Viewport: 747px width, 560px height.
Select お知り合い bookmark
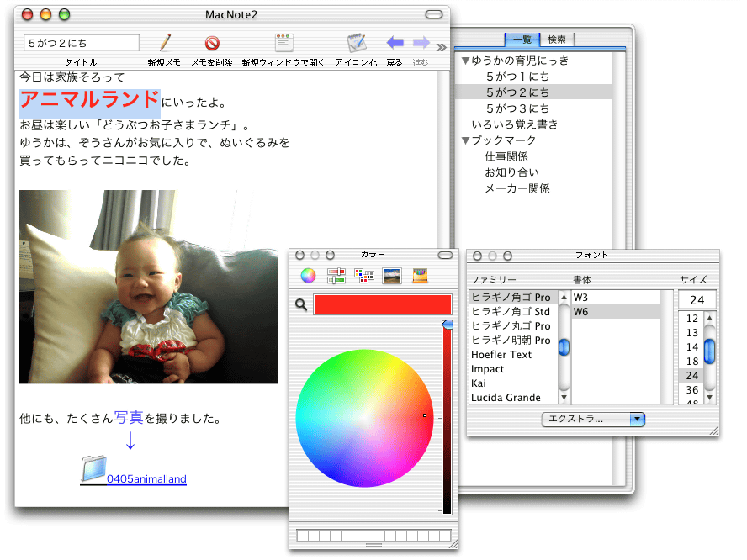[x=511, y=172]
